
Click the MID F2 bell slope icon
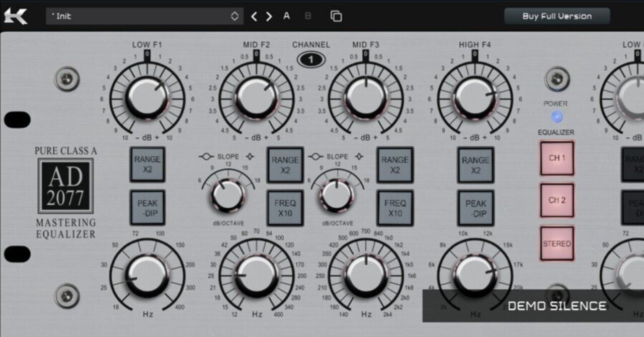coord(207,157)
